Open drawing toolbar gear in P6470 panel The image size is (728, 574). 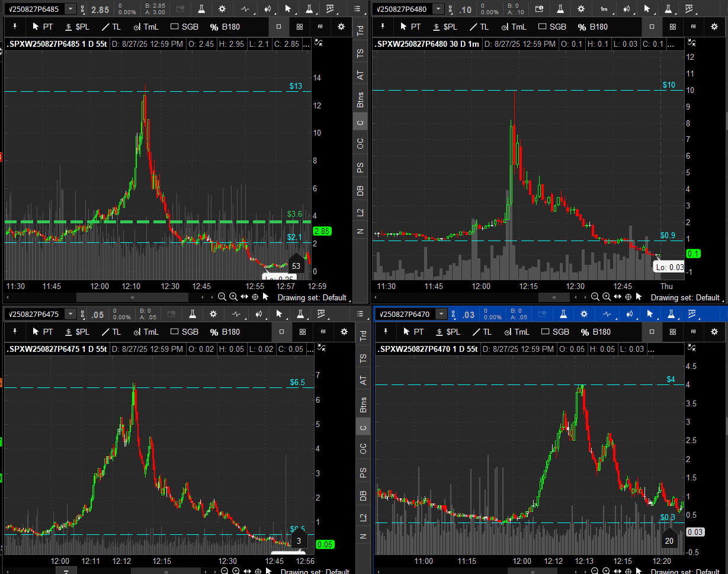(x=714, y=332)
